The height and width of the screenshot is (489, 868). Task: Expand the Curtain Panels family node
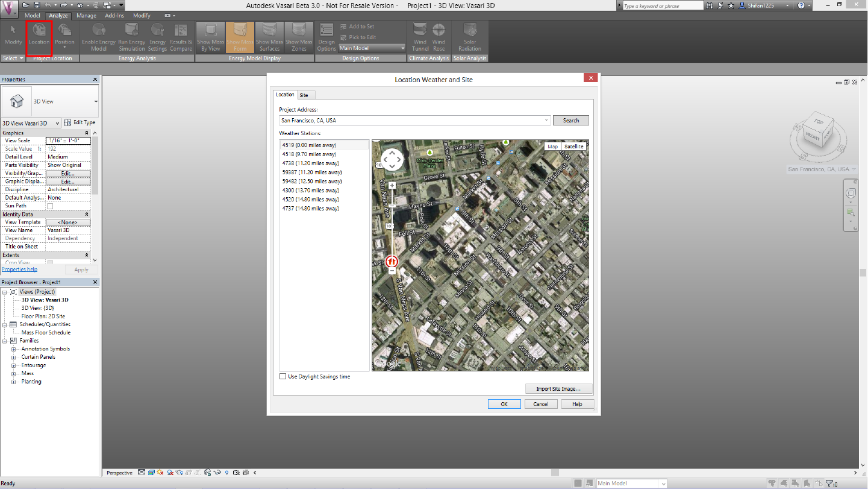(x=13, y=357)
